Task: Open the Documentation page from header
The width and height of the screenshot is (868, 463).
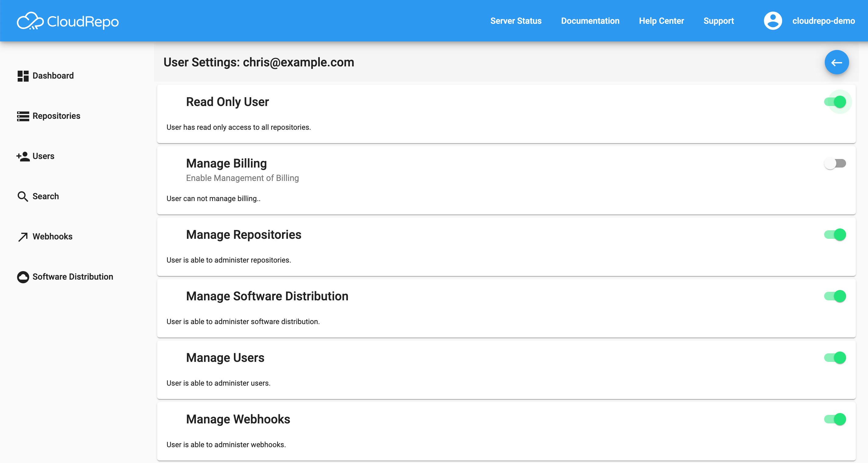Action: (590, 21)
